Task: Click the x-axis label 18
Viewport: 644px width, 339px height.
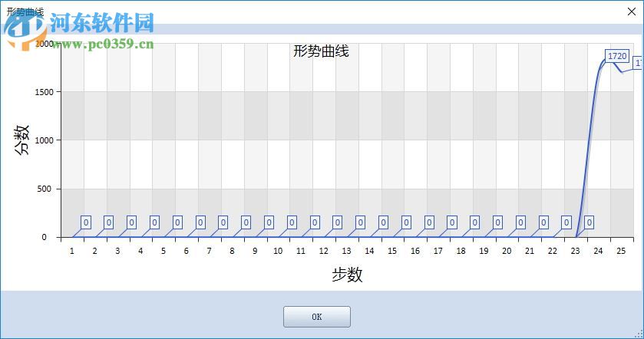Action: point(461,251)
